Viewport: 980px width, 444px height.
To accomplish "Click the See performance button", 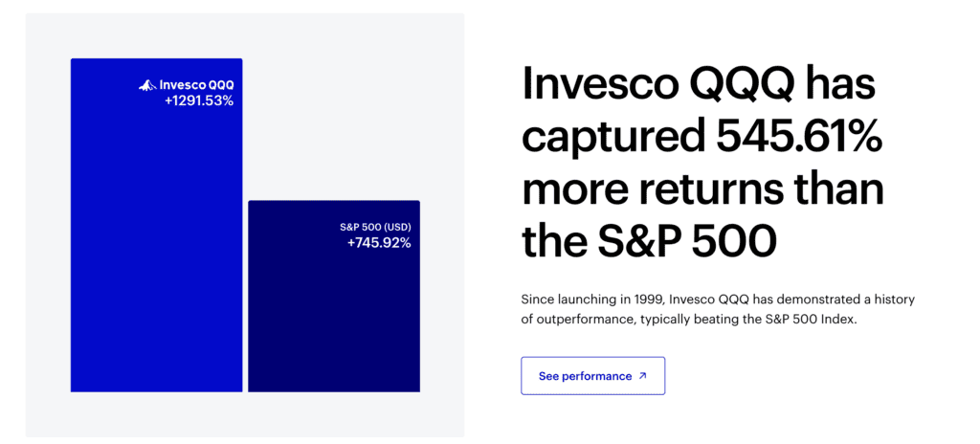I will click(592, 376).
